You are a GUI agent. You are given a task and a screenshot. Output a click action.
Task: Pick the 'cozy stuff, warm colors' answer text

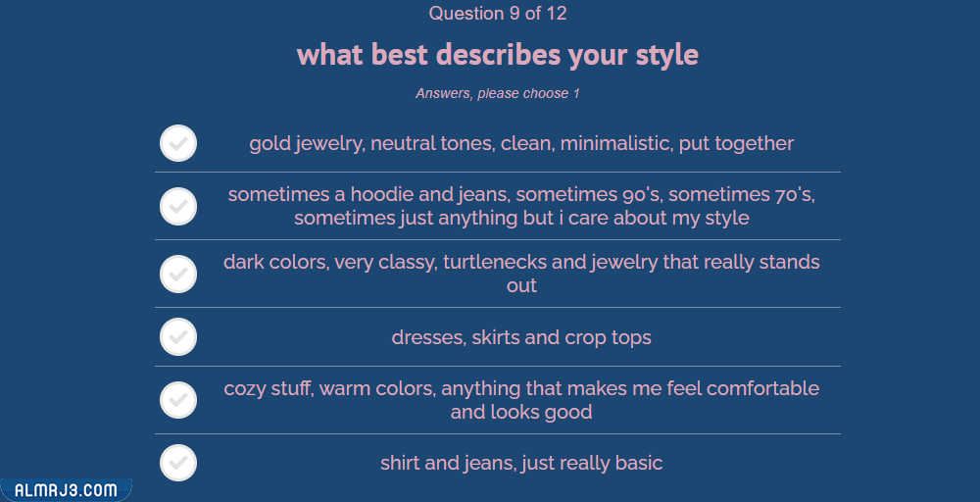point(521,400)
